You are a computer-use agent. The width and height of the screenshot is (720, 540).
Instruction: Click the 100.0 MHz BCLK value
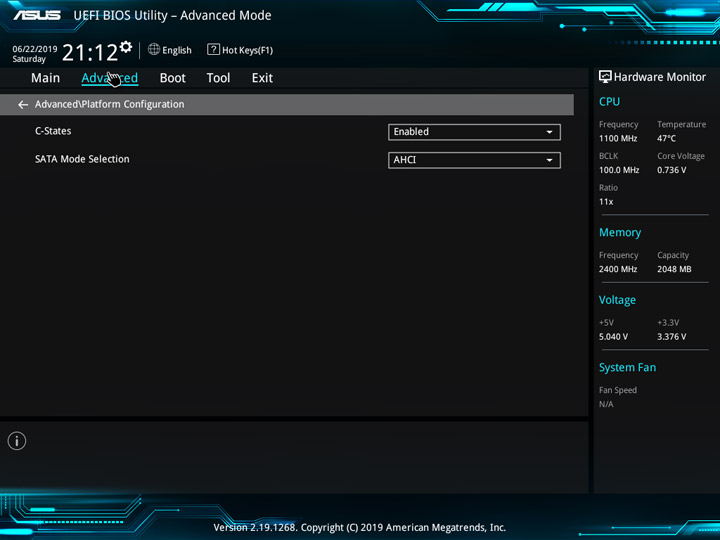(619, 170)
